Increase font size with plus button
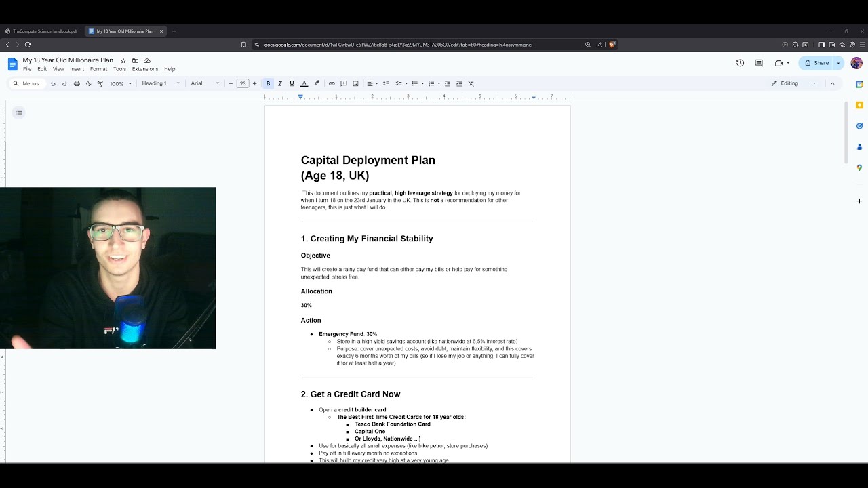Image resolution: width=868 pixels, height=488 pixels. point(254,83)
